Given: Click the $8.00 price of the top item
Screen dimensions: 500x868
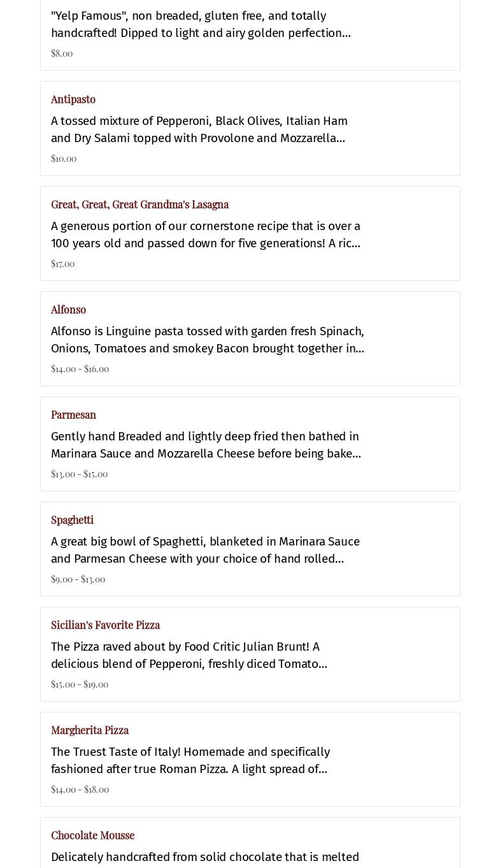Looking at the screenshot, I should [x=62, y=54].
